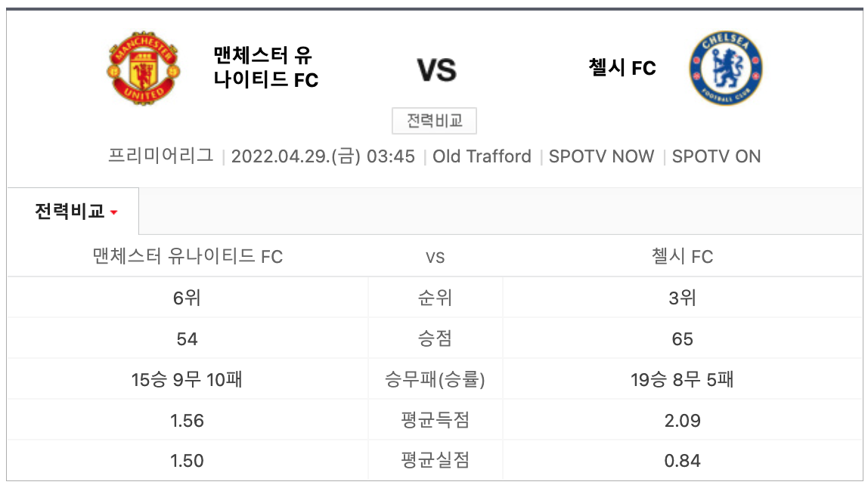868x488 pixels.
Task: Click the large VS text between teams
Action: point(436,70)
